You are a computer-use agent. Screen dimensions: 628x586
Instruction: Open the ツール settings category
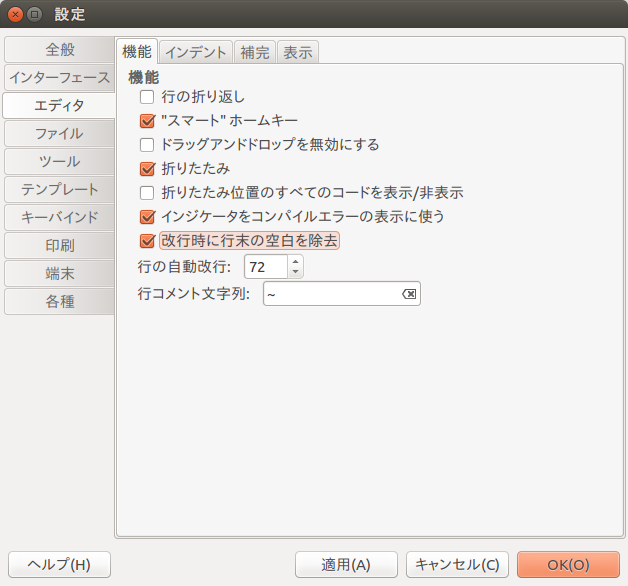[x=59, y=161]
